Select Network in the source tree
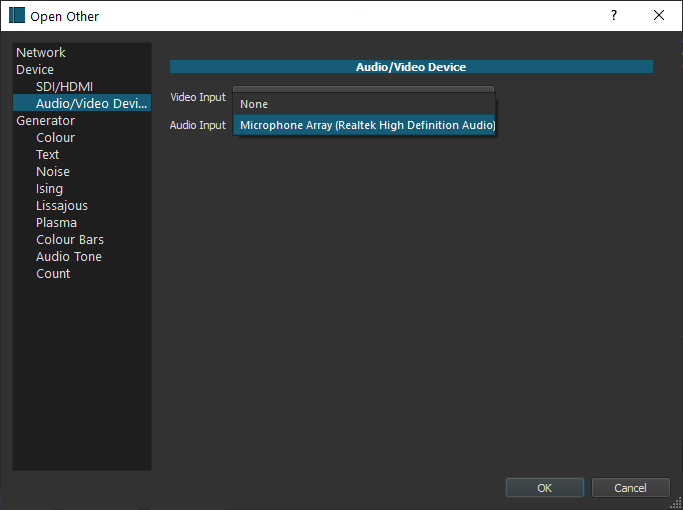683x510 pixels. coord(41,53)
